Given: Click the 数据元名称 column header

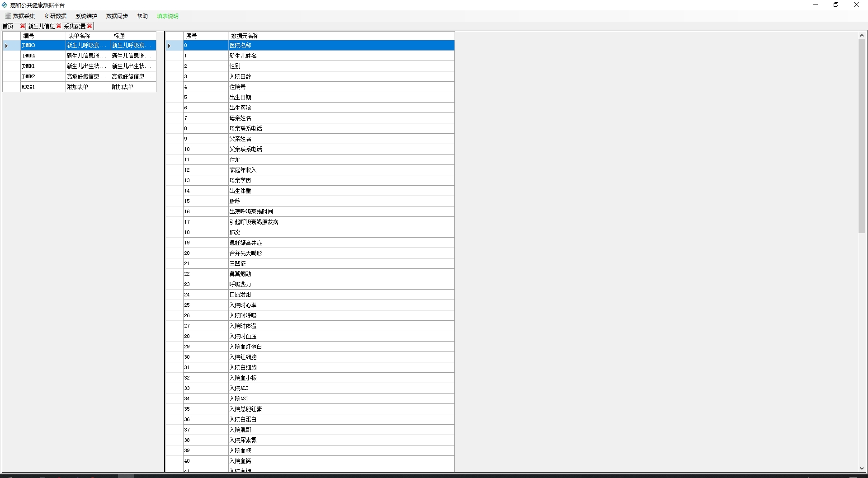Looking at the screenshot, I should [341, 36].
